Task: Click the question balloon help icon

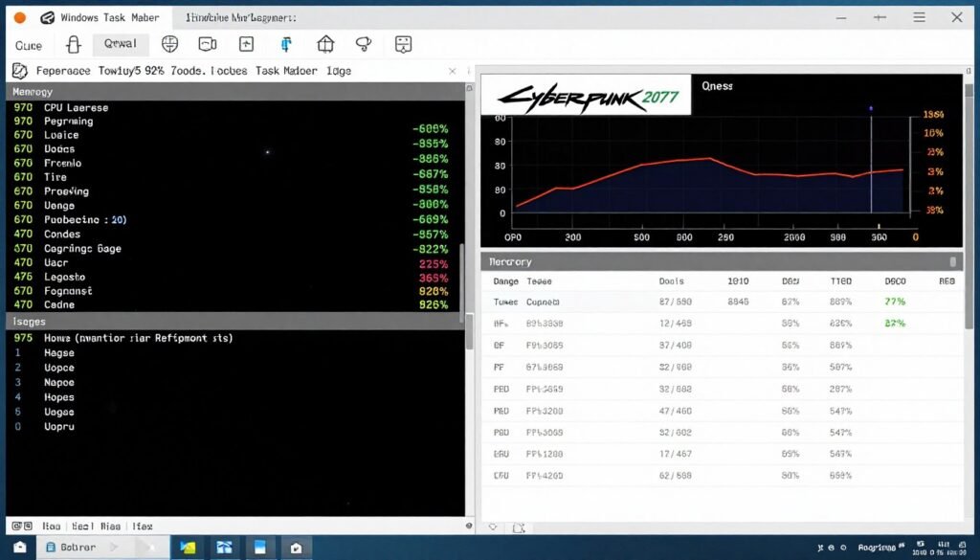Action: (365, 44)
